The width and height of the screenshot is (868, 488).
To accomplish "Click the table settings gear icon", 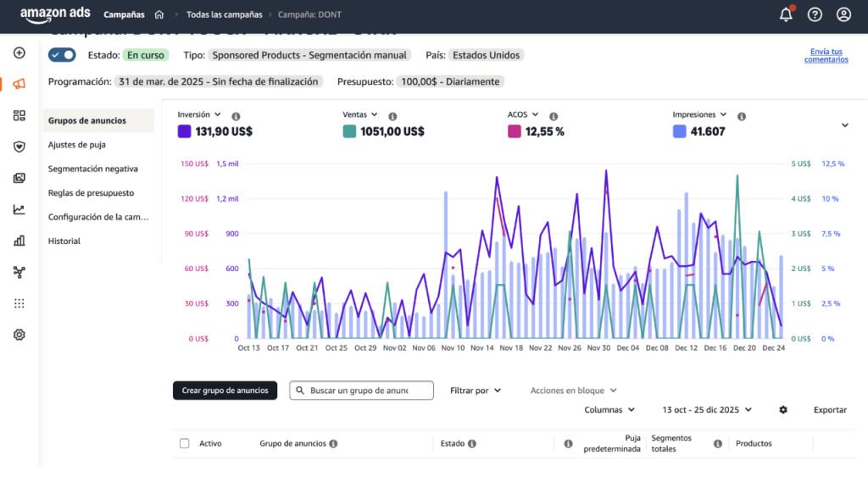I will 783,410.
